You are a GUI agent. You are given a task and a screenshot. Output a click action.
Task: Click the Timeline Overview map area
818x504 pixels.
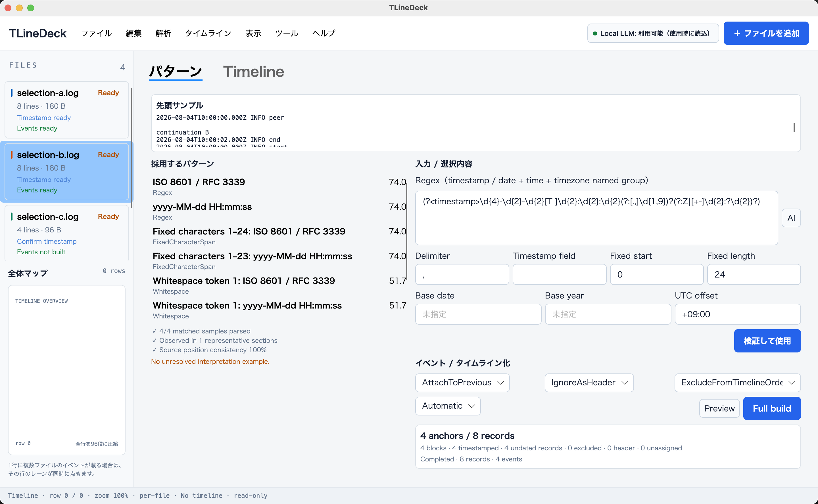click(x=67, y=370)
